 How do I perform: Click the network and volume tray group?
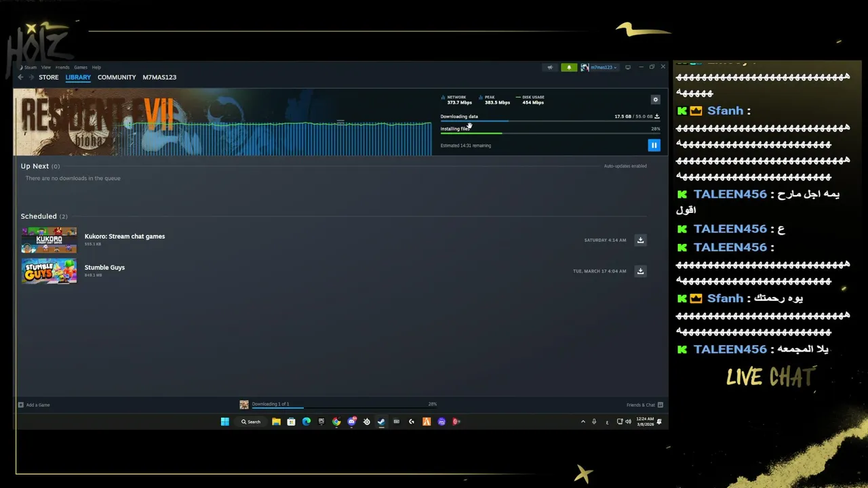click(x=625, y=422)
